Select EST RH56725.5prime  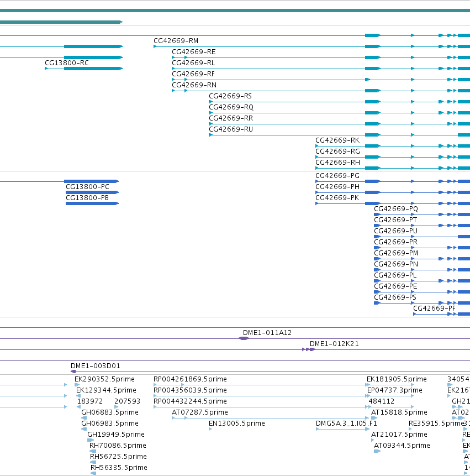coord(118,457)
